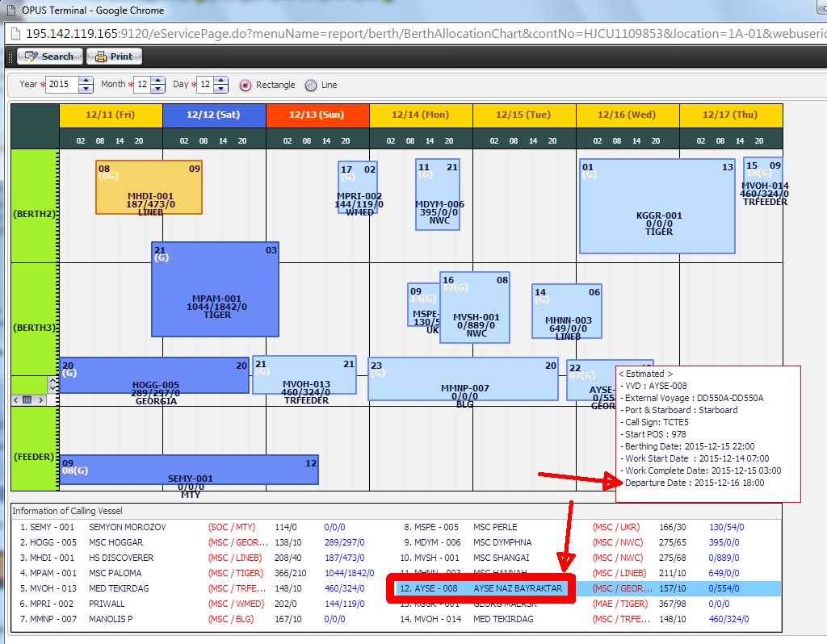
Task: Click the small down chevron beside BERTH3
Action: click(x=54, y=388)
